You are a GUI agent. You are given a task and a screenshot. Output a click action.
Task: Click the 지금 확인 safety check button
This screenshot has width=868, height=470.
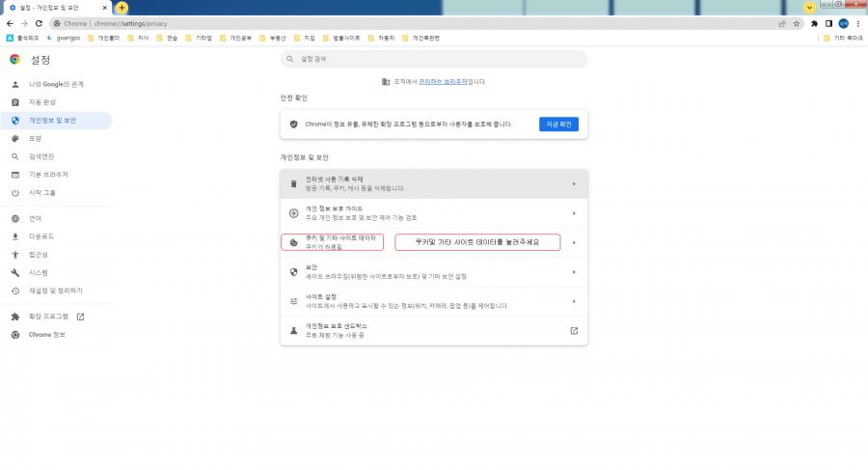coord(558,124)
